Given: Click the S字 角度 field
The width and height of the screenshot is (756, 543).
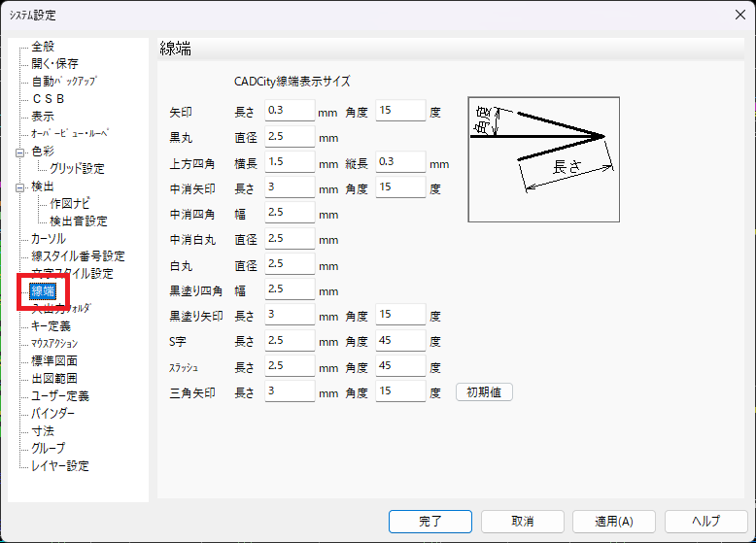Looking at the screenshot, I should pyautogui.click(x=400, y=341).
